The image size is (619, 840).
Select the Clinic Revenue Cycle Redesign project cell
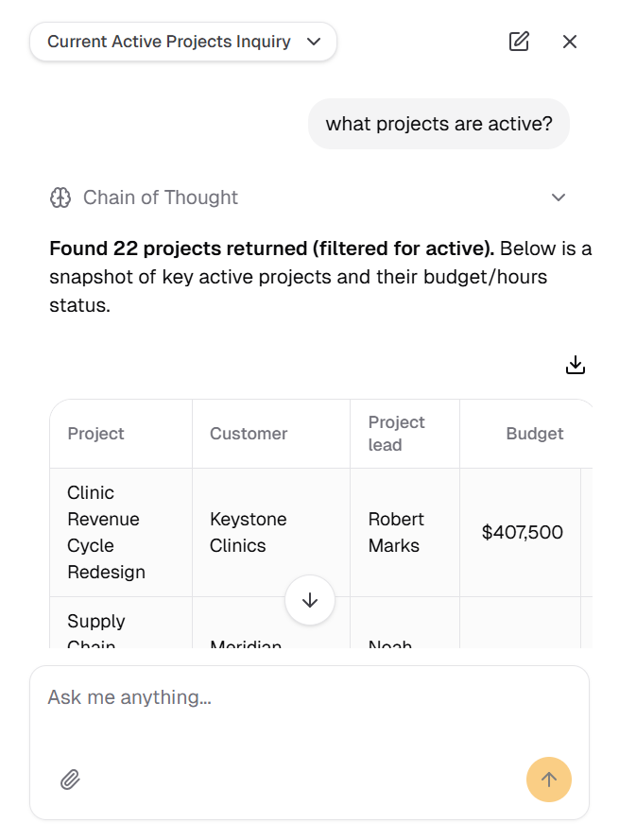coord(104,532)
